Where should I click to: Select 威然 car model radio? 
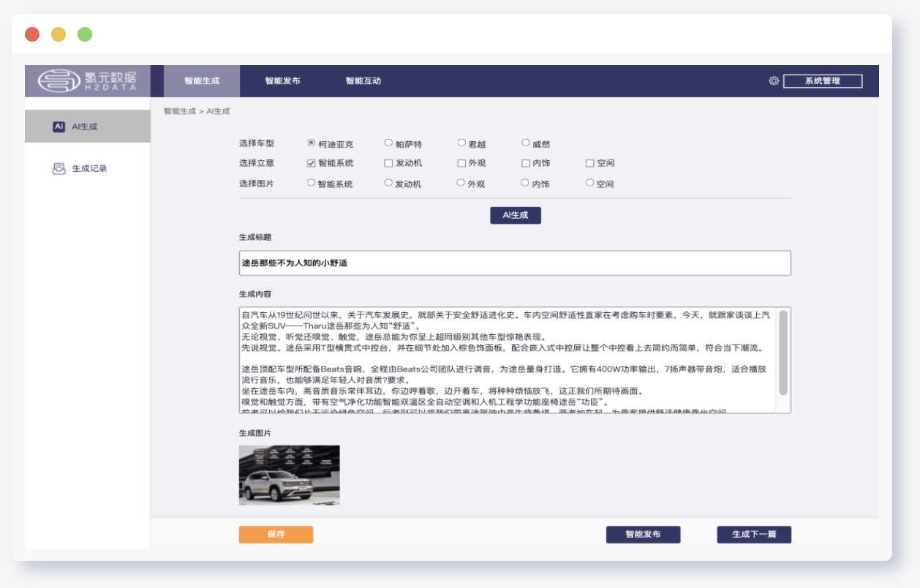(x=526, y=143)
